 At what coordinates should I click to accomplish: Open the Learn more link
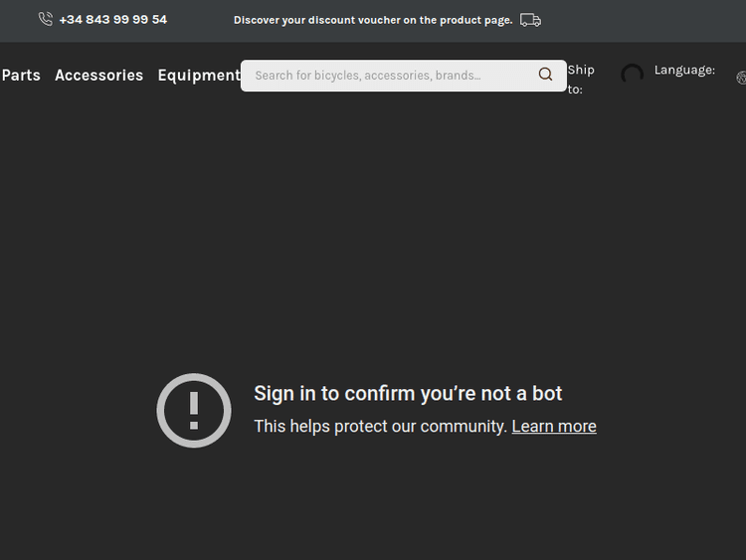click(554, 426)
